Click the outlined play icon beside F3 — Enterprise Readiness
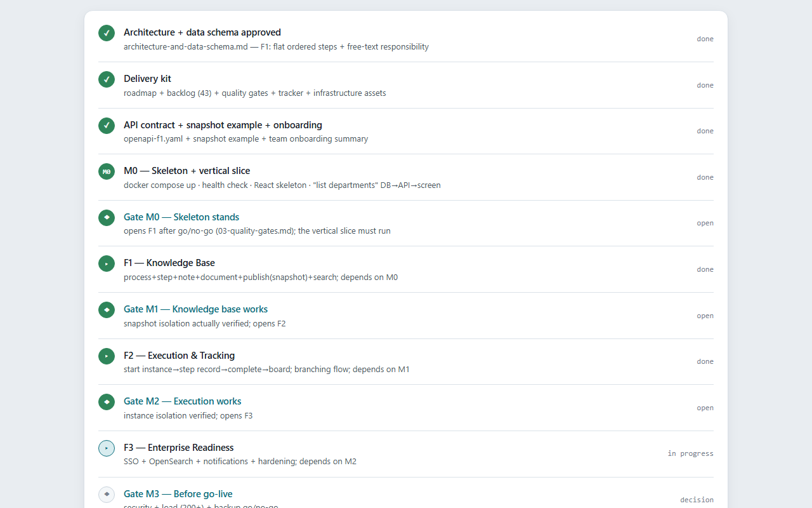The height and width of the screenshot is (508, 812). 107,448
